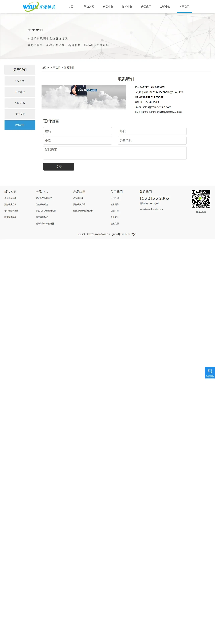Focus the 姓名 input field
Viewport: 215px width, 644px height.
[78, 131]
